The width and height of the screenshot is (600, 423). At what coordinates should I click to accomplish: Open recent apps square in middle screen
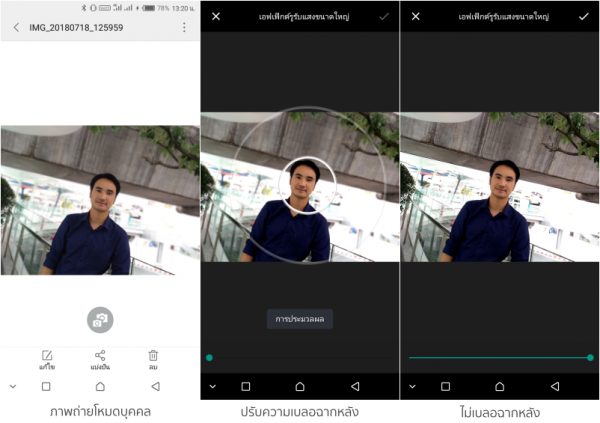click(x=246, y=386)
